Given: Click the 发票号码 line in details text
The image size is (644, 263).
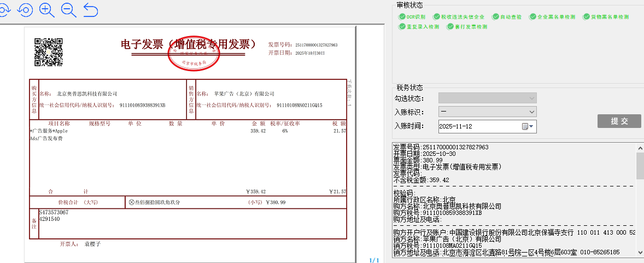Looking at the screenshot, I should coord(441,147).
